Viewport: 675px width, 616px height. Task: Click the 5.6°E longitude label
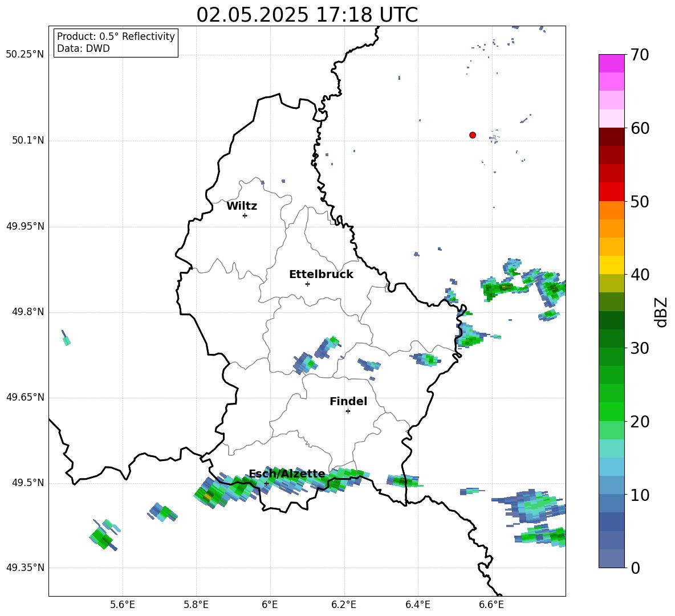[x=122, y=605]
